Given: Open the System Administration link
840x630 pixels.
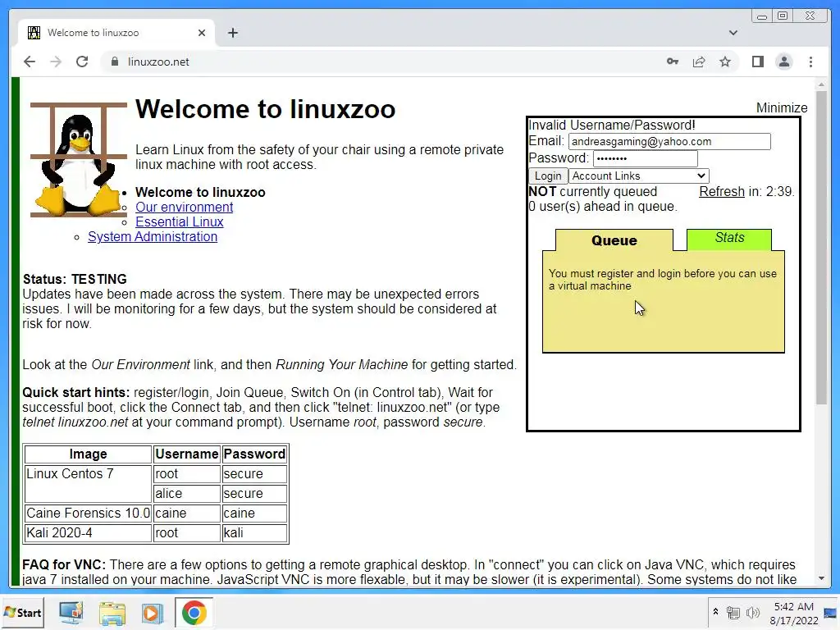Looking at the screenshot, I should coord(152,236).
